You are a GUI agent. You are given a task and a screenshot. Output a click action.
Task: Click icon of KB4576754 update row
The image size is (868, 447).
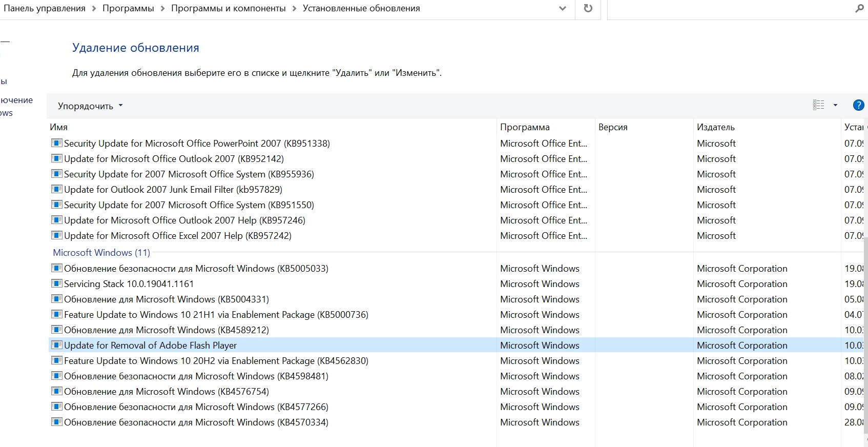pyautogui.click(x=57, y=391)
